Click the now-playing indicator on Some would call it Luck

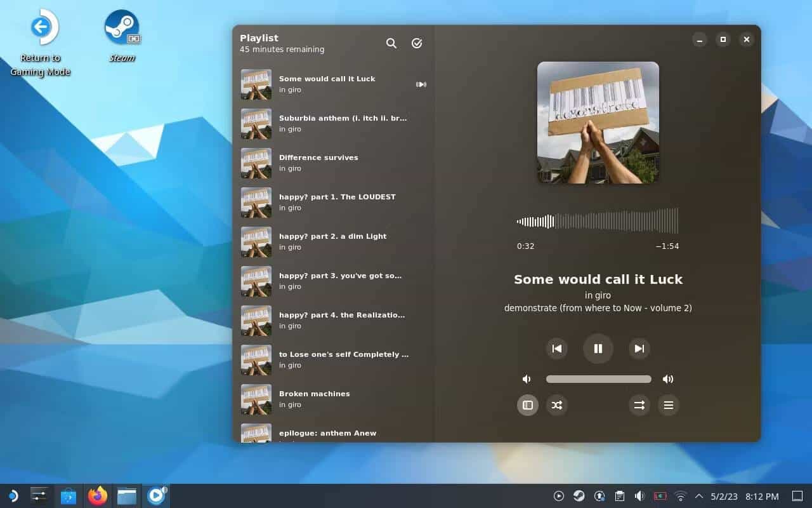pos(421,84)
